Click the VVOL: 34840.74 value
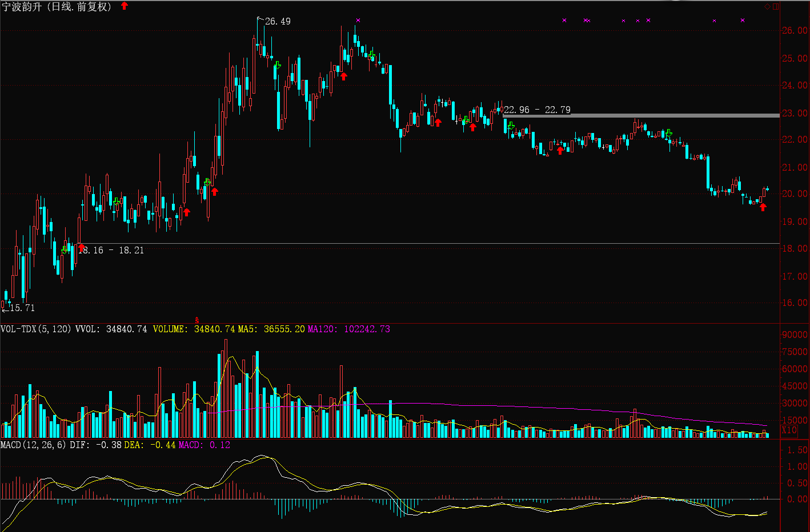Viewport: 810px width, 532px height. point(111,329)
